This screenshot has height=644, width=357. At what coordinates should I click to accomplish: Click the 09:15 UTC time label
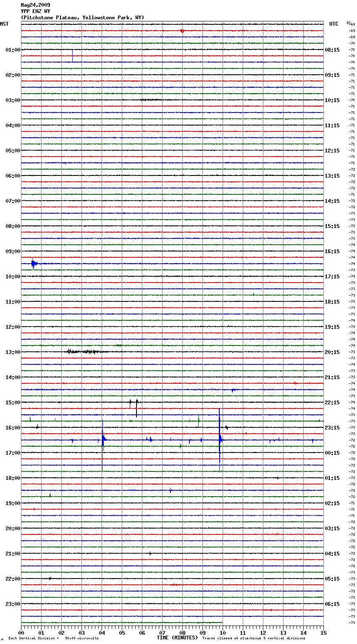(x=332, y=75)
